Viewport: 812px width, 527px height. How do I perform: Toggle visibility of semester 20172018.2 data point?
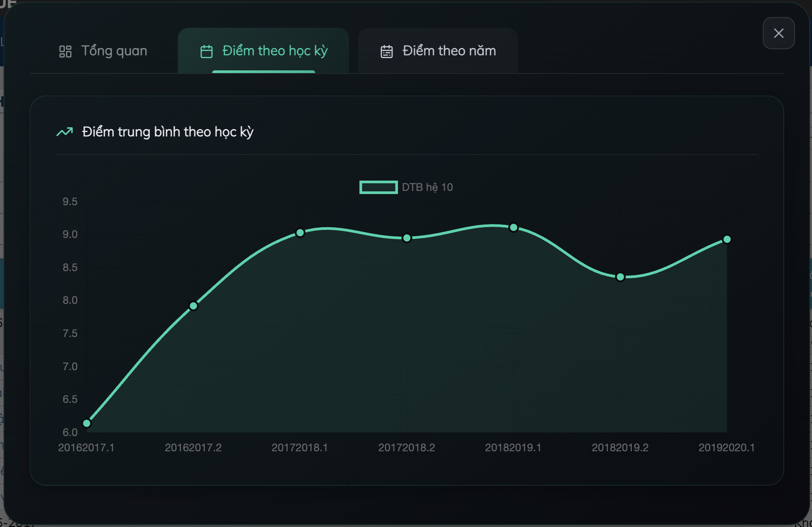coord(406,238)
